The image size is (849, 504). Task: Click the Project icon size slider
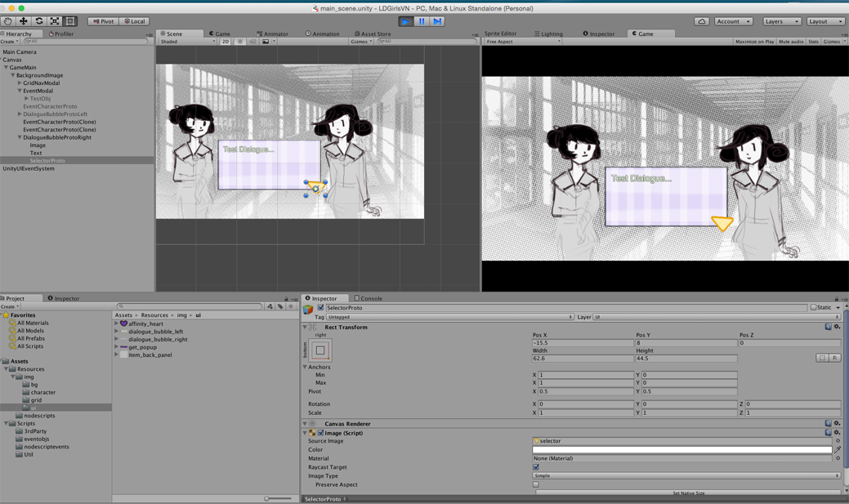coord(279,498)
